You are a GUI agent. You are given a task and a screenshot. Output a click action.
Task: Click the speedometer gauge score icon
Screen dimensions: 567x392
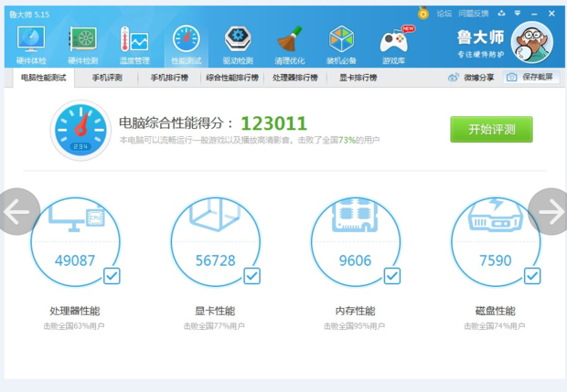coord(80,130)
